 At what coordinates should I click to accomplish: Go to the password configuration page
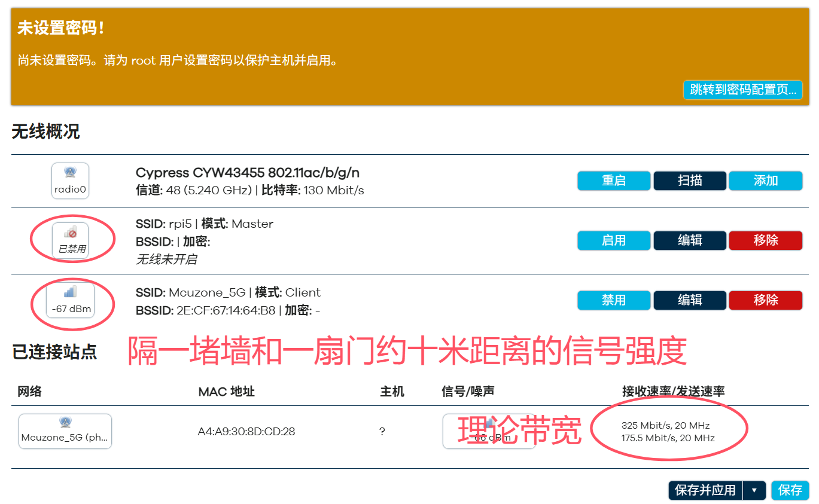742,90
